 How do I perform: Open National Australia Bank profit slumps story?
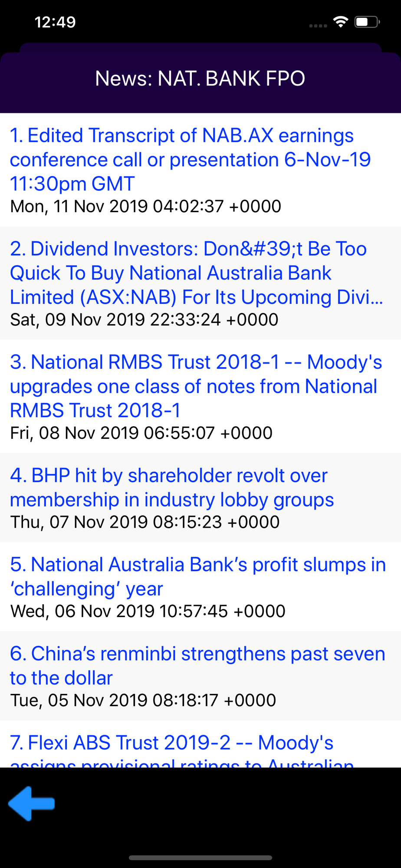200,586
